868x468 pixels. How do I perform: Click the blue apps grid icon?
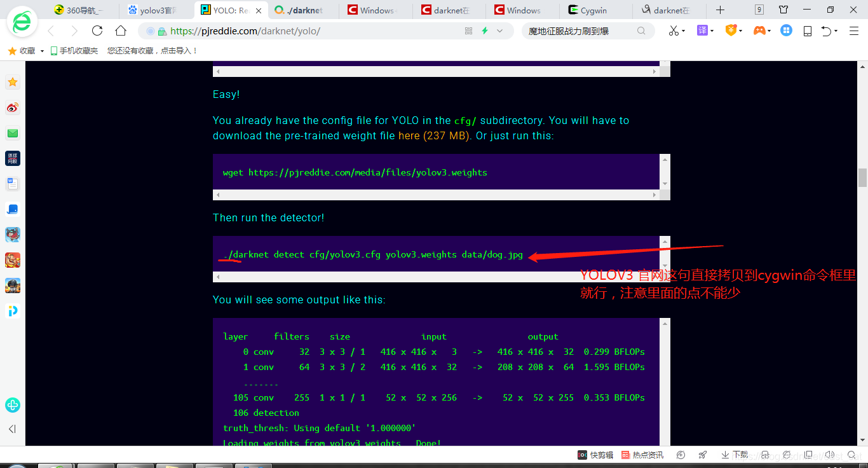click(x=787, y=30)
